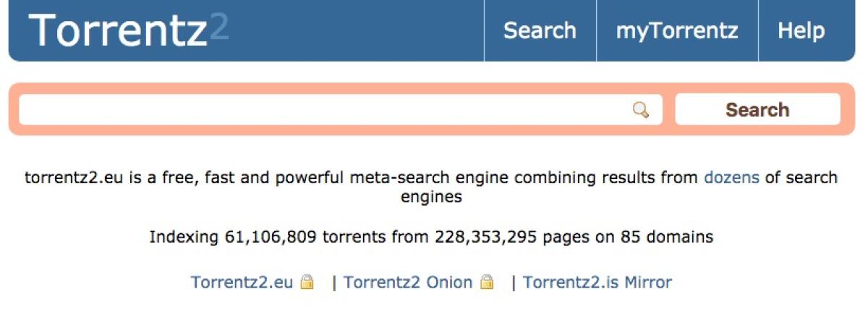
Task: Click the padlock icon beside Torrentz2 Onion
Action: coord(487,282)
